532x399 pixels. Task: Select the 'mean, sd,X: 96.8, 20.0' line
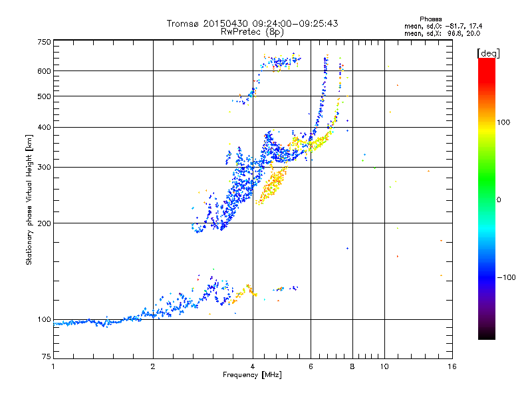[442, 33]
